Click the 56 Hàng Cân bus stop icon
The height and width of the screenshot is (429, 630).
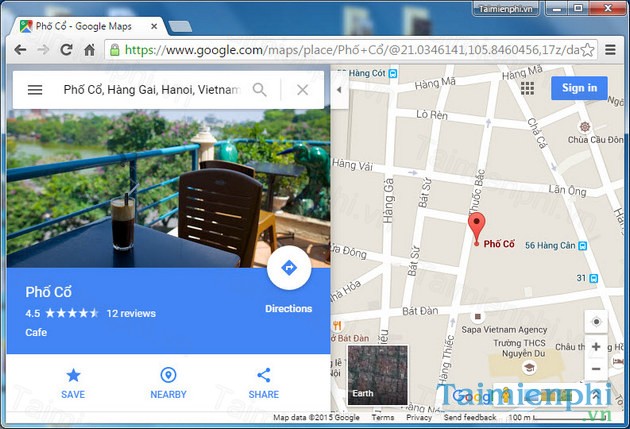pyautogui.click(x=582, y=245)
